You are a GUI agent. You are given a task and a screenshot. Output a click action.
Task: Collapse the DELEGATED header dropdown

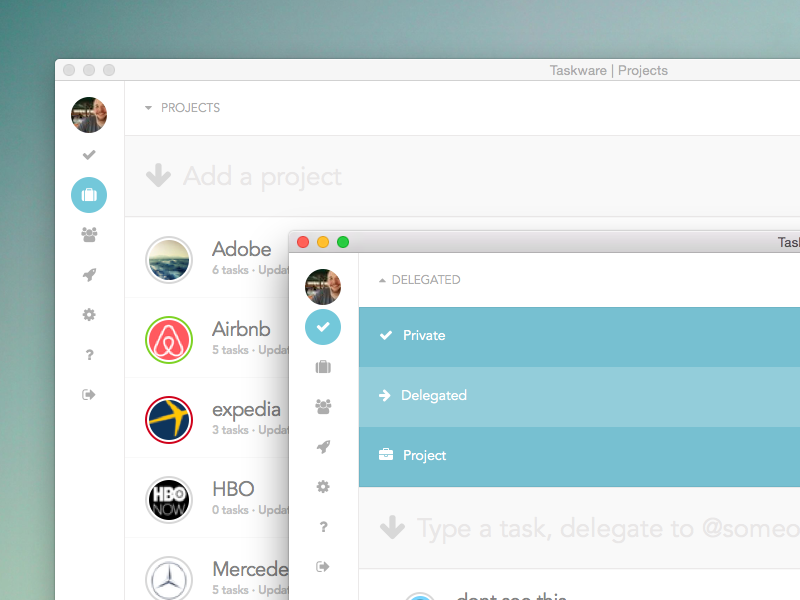pos(382,280)
